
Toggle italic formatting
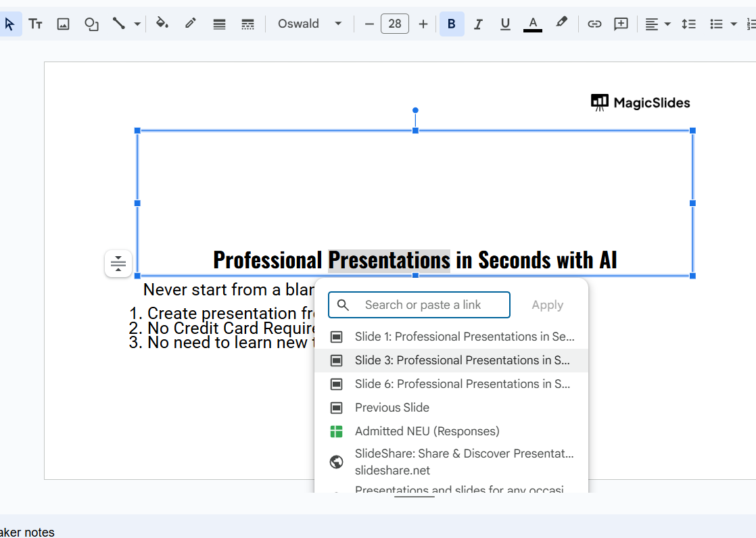pyautogui.click(x=478, y=24)
